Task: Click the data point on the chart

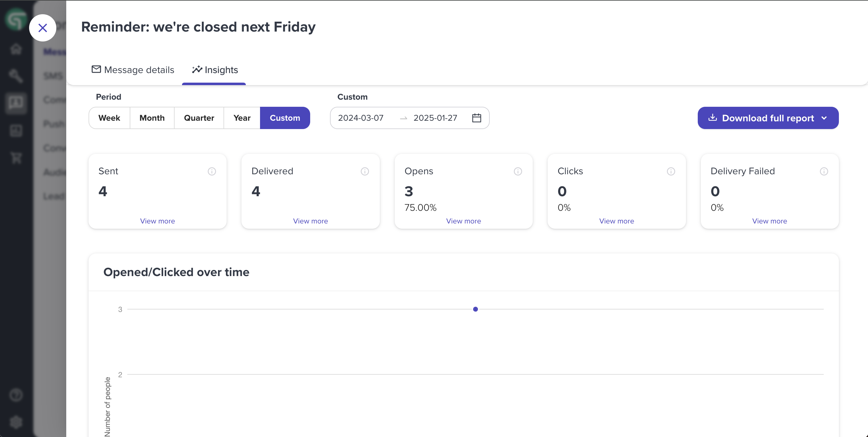Action: pyautogui.click(x=475, y=309)
